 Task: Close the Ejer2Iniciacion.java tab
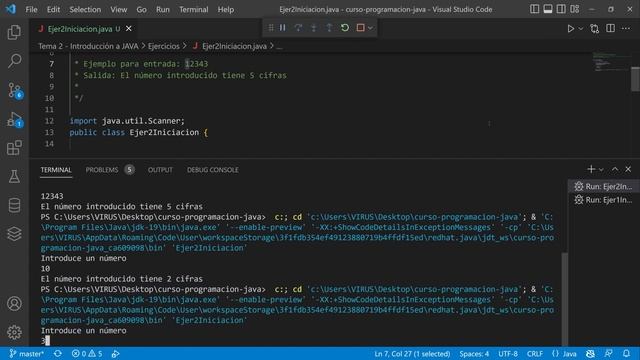click(129, 29)
